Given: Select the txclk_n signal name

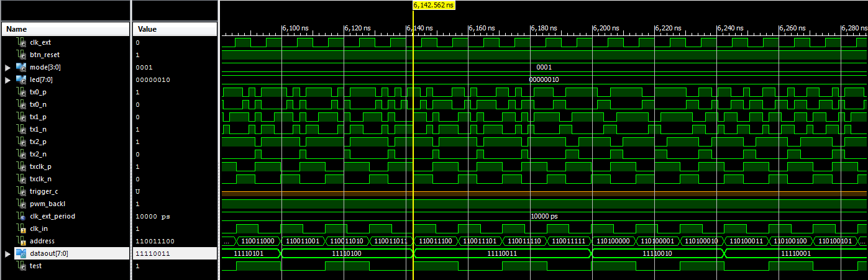Looking at the screenshot, I should point(40,179).
